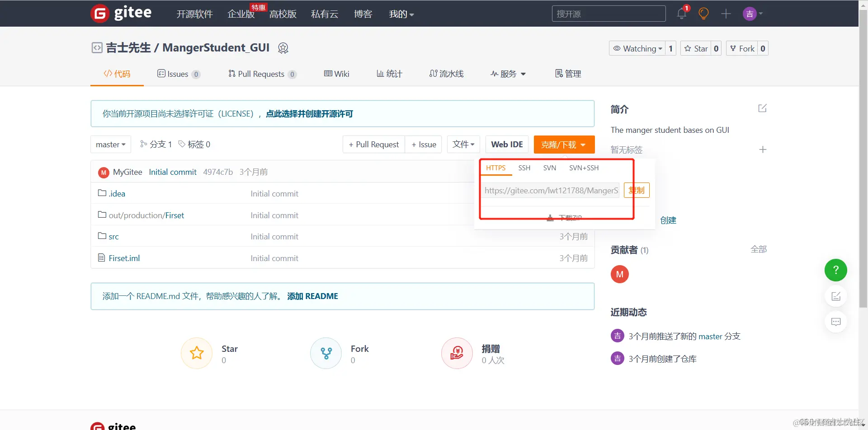This screenshot has width=868, height=430.
Task: Click the 吉 avatar beside 3个月前创建了仓库
Action: (x=617, y=359)
